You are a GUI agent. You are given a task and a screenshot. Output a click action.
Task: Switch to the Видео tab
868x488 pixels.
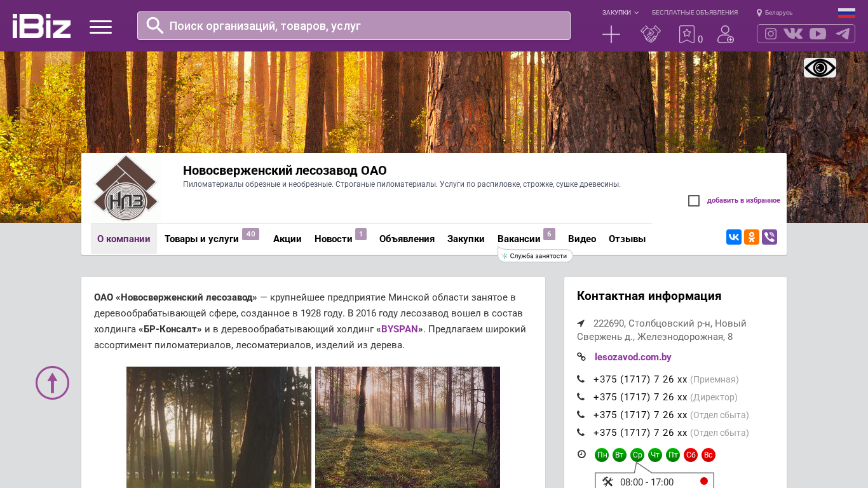click(582, 239)
